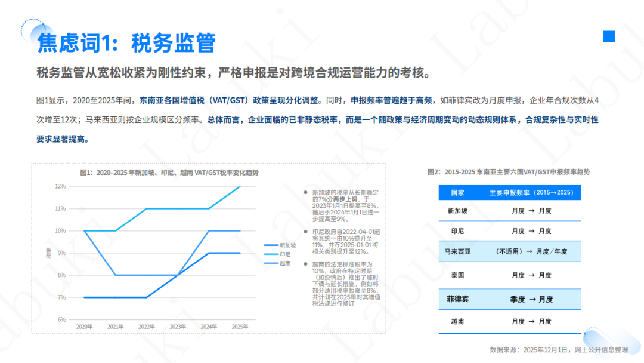Click the bold phrase 东南亚各国增值税（VAT/GST）政策呈现分化调整
The height and width of the screenshot is (363, 644).
[x=229, y=100]
